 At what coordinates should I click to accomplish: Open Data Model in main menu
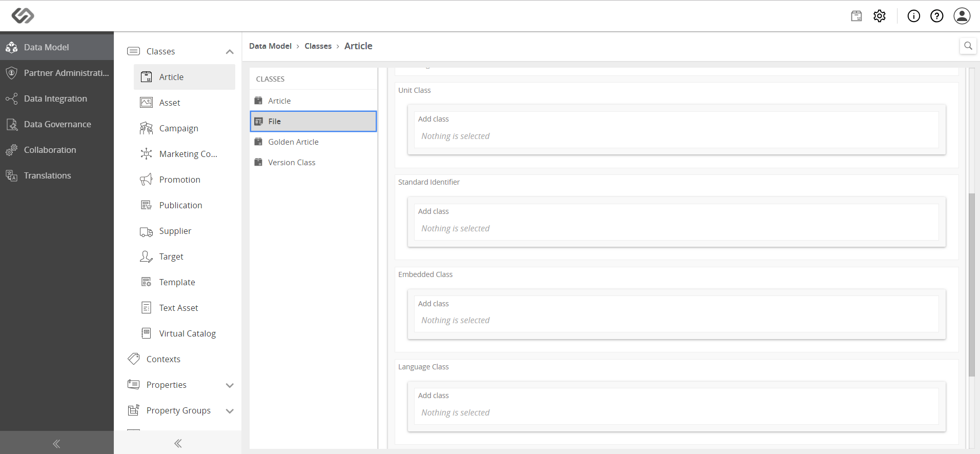click(57, 47)
